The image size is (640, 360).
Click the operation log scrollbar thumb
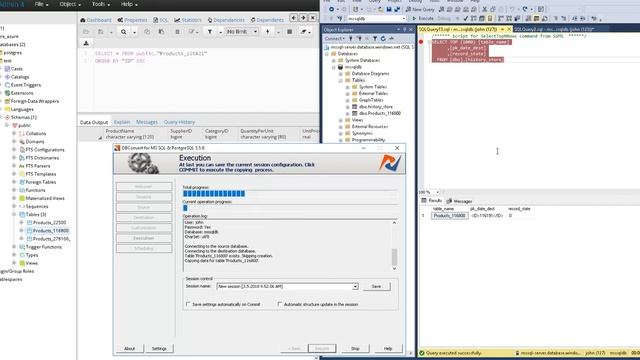[x=394, y=257]
